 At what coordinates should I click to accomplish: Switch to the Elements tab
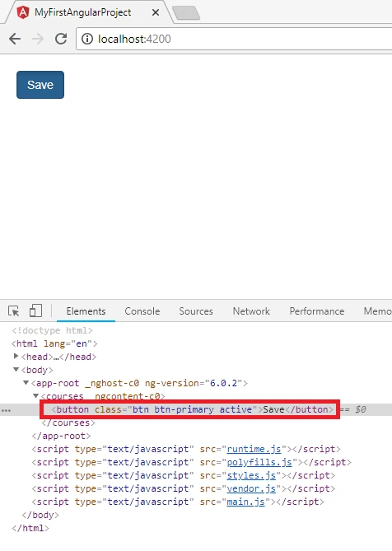(86, 311)
